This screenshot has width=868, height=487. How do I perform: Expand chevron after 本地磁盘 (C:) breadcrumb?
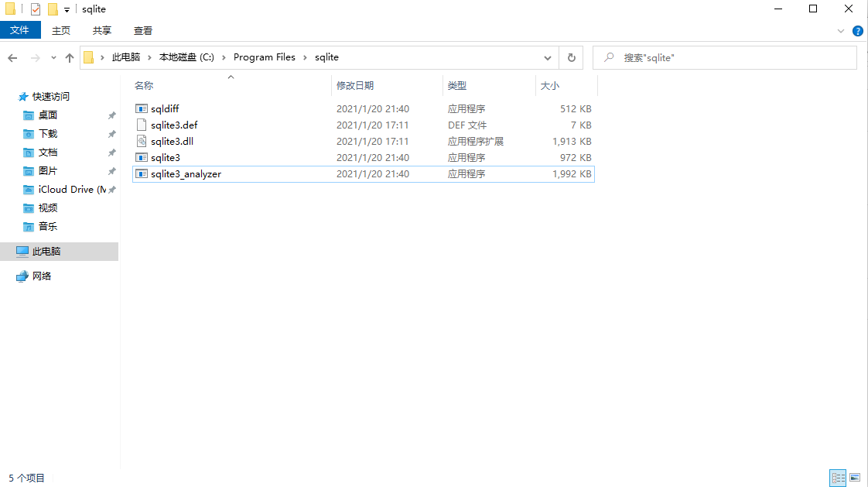coord(224,57)
